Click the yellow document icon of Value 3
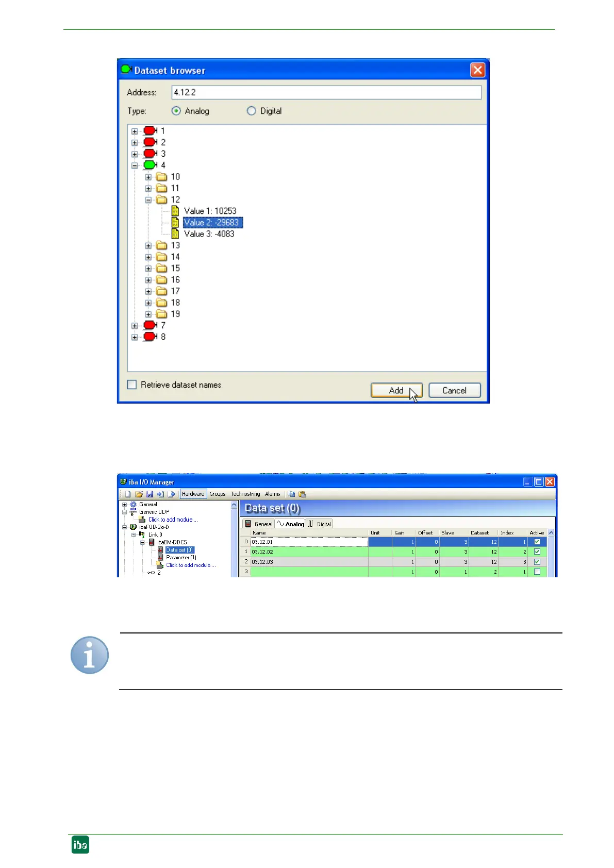614x868 pixels. pos(175,234)
